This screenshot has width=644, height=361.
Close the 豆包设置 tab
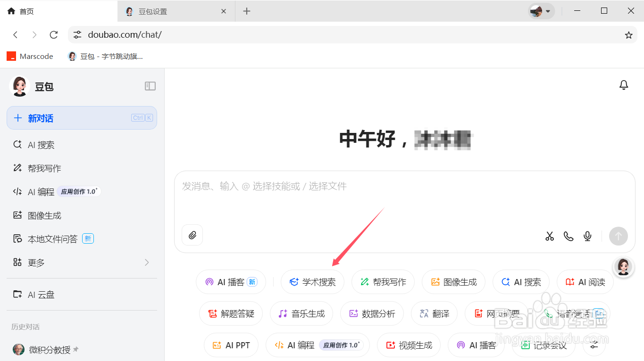tap(224, 11)
